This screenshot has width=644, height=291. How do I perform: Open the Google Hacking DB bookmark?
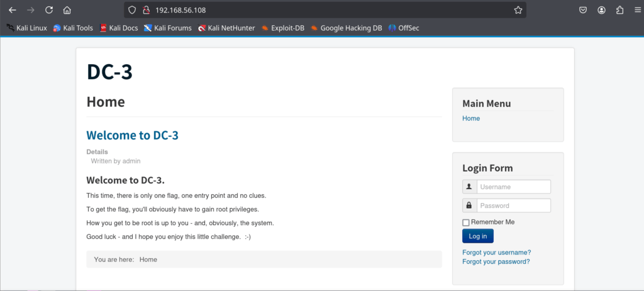(x=347, y=28)
